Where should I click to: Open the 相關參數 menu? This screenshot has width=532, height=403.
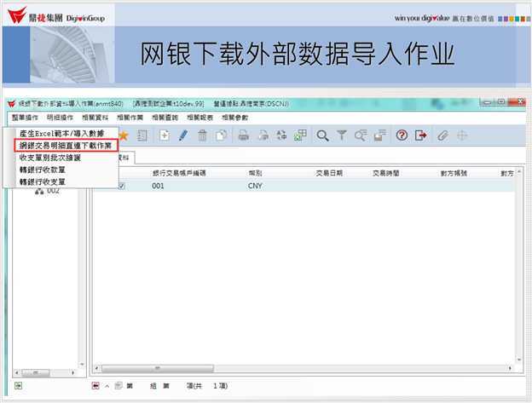point(234,118)
